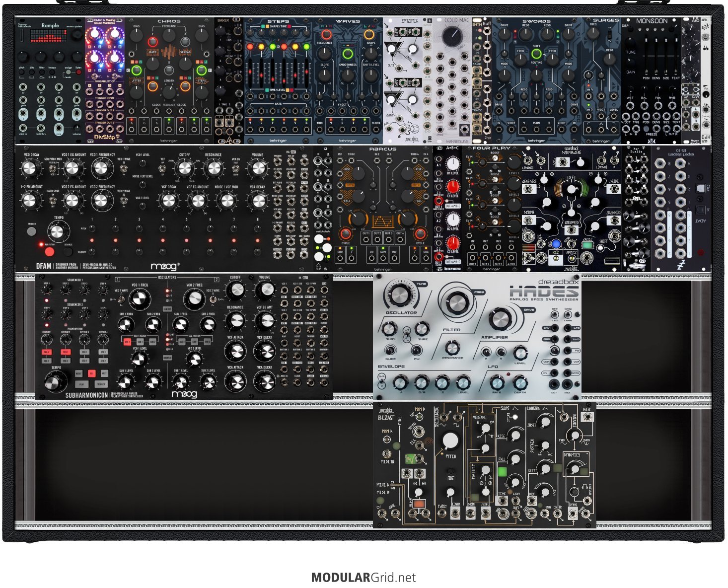
Task: Select the DFAM Volume knob
Action: (x=258, y=169)
